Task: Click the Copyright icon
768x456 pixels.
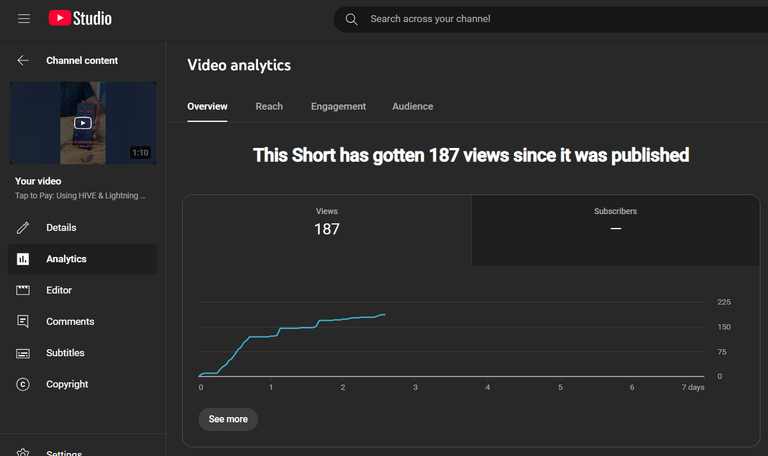Action: pos(23,384)
